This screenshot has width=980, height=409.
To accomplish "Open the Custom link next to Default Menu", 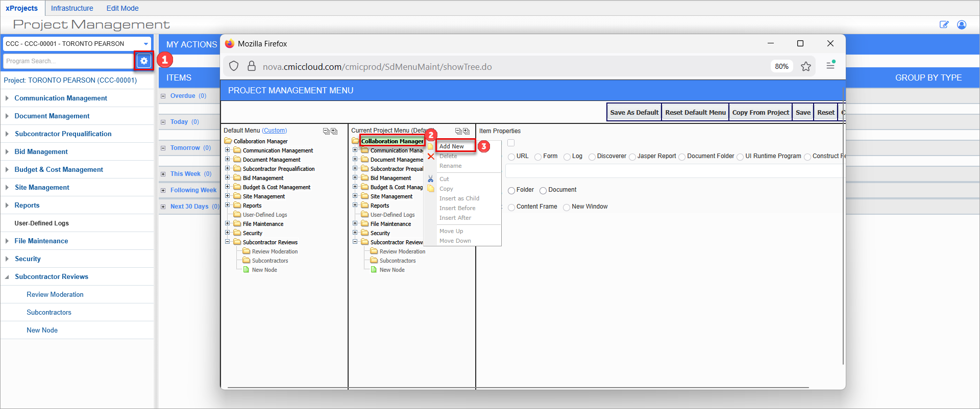I will tap(275, 131).
